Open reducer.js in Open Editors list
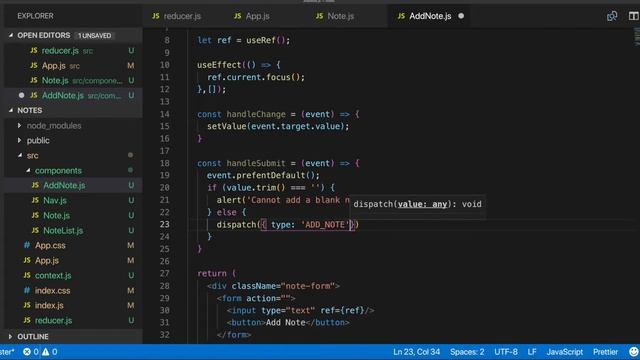 coord(73,51)
